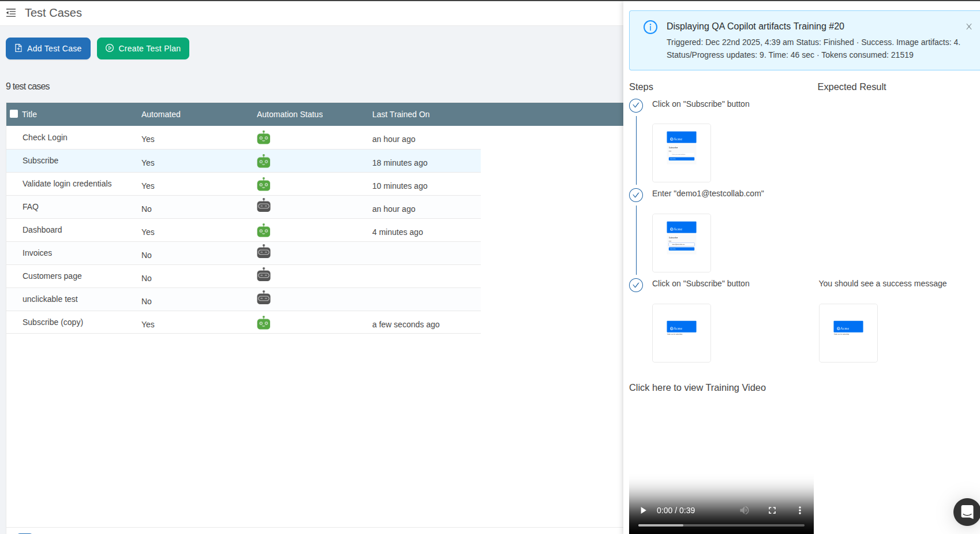Viewport: 980px width, 534px height.
Task: Click the video time display 0:00 / 0:39
Action: [676, 510]
